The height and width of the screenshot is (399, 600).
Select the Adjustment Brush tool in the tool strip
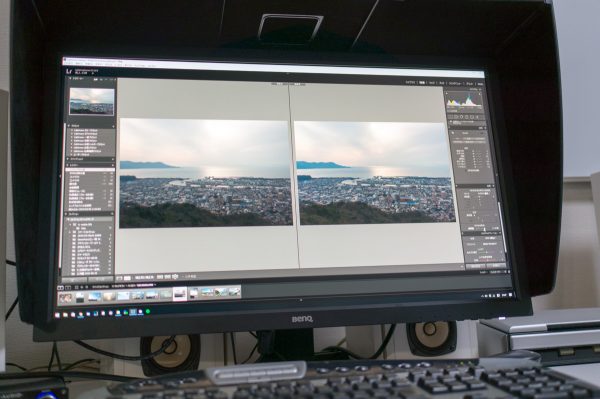click(x=477, y=117)
